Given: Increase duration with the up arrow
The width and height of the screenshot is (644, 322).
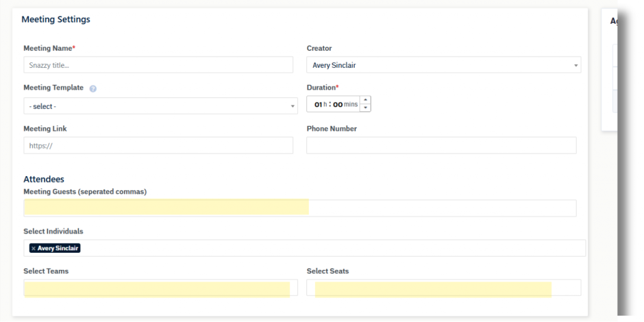Looking at the screenshot, I should pos(365,100).
